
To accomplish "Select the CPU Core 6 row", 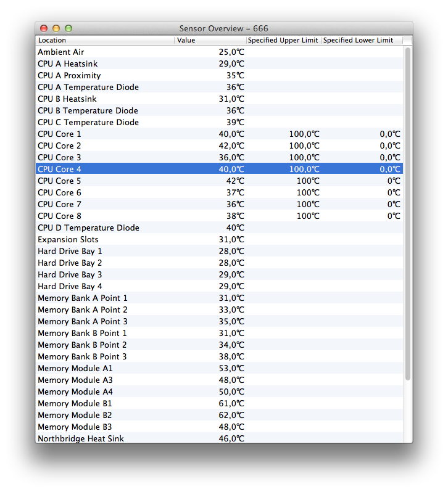I will click(219, 192).
